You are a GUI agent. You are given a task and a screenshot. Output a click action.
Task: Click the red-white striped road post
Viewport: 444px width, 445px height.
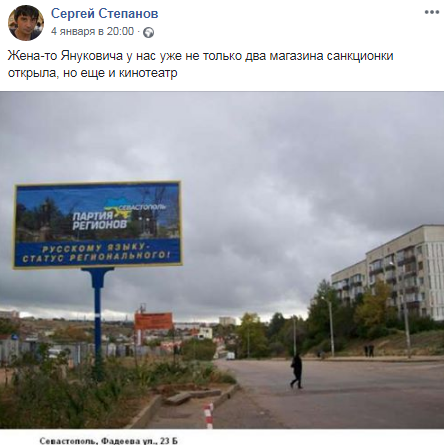208,415
